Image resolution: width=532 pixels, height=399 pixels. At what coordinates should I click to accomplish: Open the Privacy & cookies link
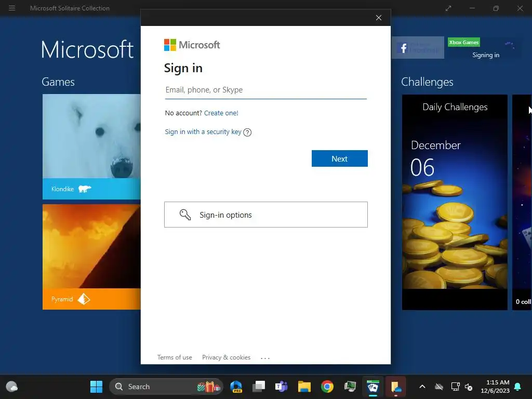point(226,357)
